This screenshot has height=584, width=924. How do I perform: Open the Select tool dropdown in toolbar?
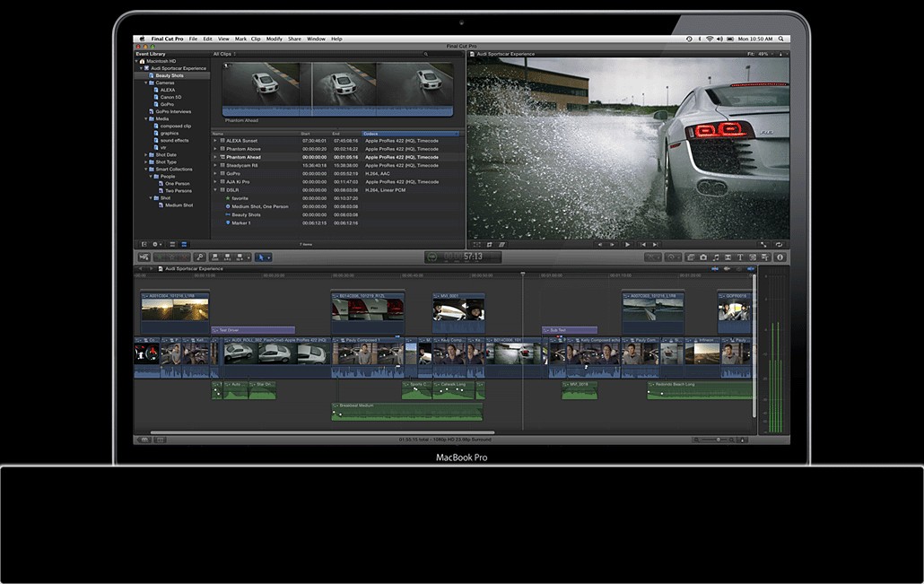click(x=264, y=257)
